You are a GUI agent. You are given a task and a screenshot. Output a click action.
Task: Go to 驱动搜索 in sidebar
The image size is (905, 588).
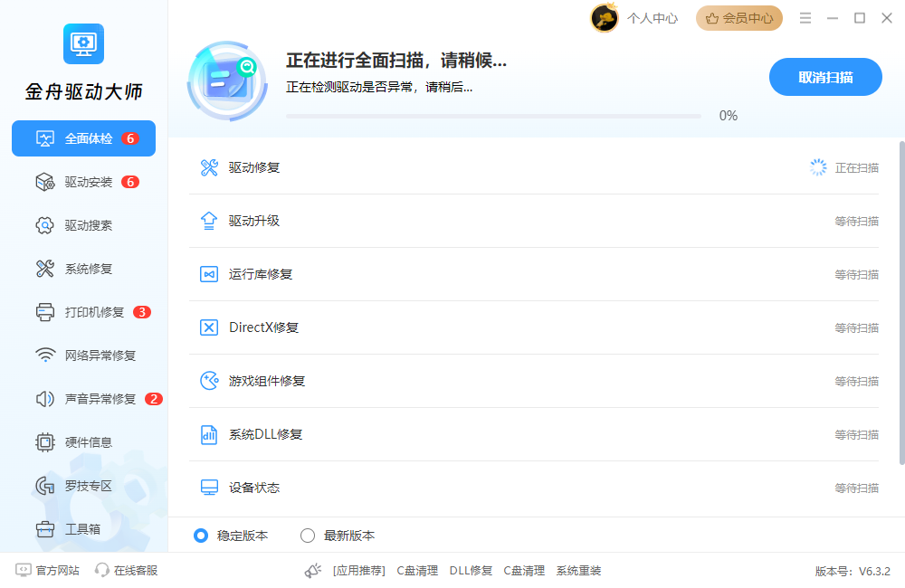coord(83,225)
